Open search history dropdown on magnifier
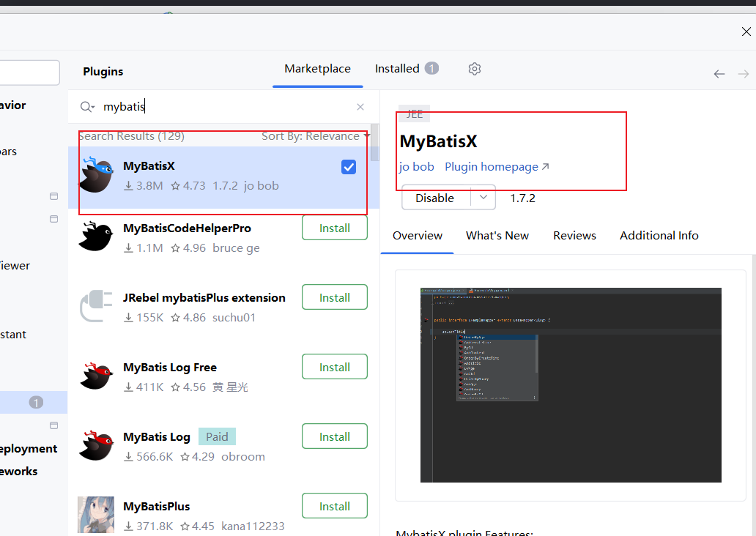 tap(88, 107)
